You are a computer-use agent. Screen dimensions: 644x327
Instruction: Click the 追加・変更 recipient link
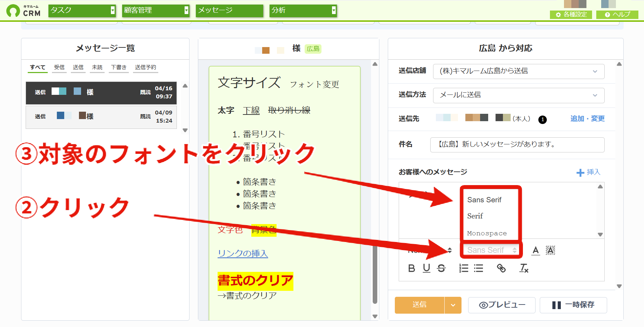(587, 119)
